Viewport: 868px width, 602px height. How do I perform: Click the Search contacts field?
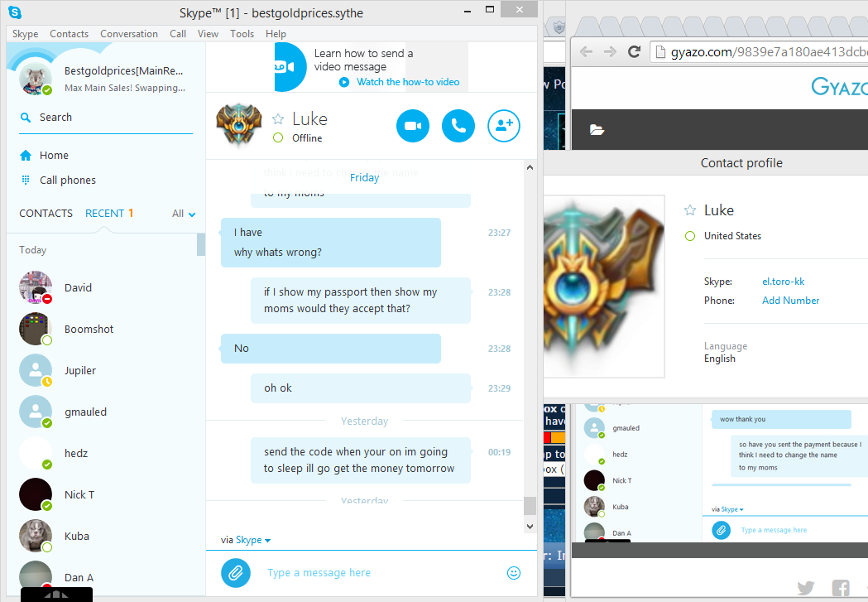[106, 118]
